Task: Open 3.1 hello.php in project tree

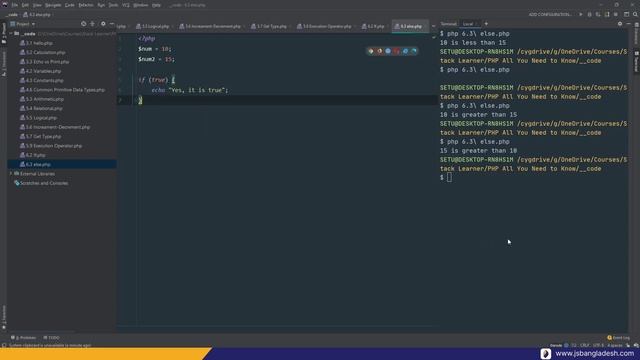Action: click(x=36, y=43)
